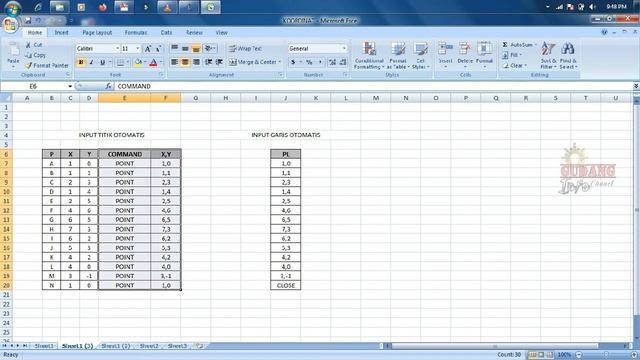Image resolution: width=640 pixels, height=360 pixels.
Task: Click the Insert Function fx icon
Action: click(108, 86)
